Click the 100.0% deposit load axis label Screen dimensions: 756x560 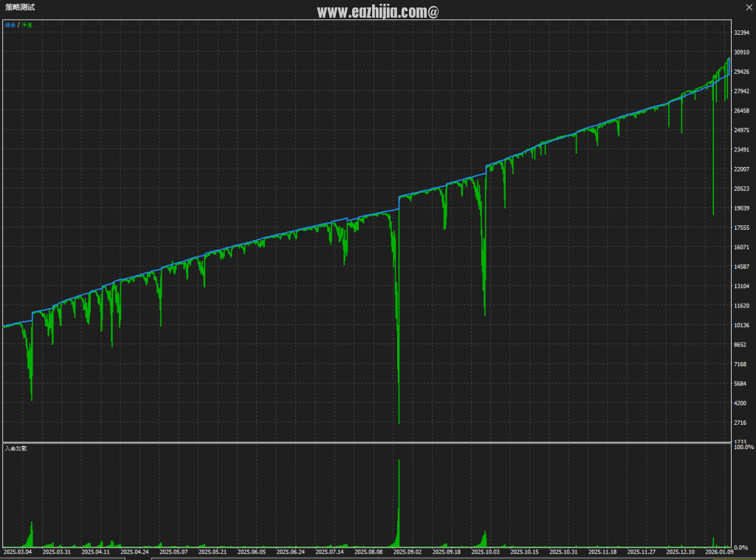[x=743, y=448]
